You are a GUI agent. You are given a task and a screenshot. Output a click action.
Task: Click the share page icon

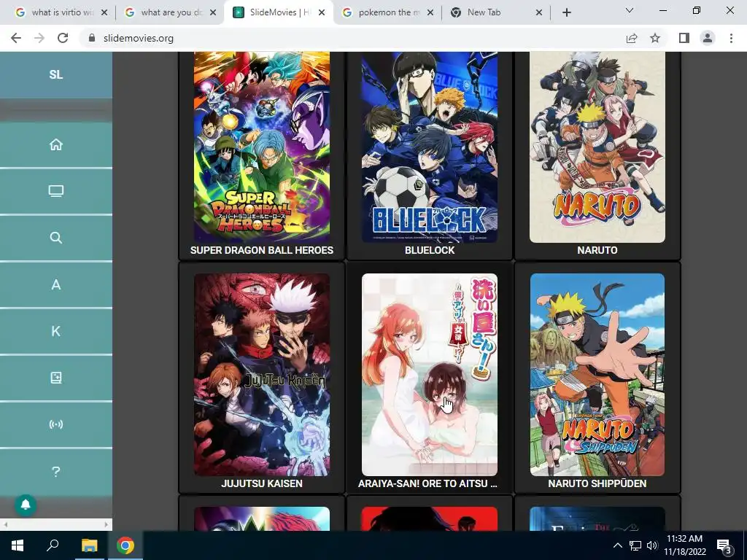(x=632, y=38)
